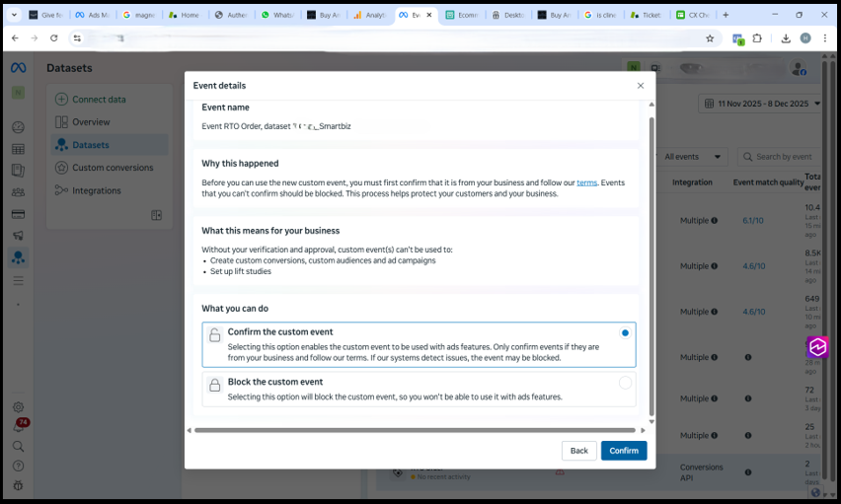841x504 pixels.
Task: Open Custom conversions in Datasets menu
Action: point(112,168)
